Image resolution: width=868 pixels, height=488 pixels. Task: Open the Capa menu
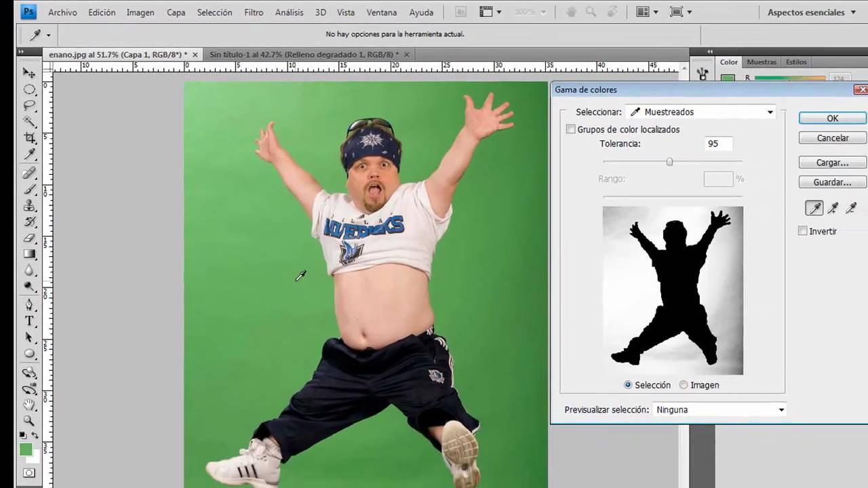(176, 12)
